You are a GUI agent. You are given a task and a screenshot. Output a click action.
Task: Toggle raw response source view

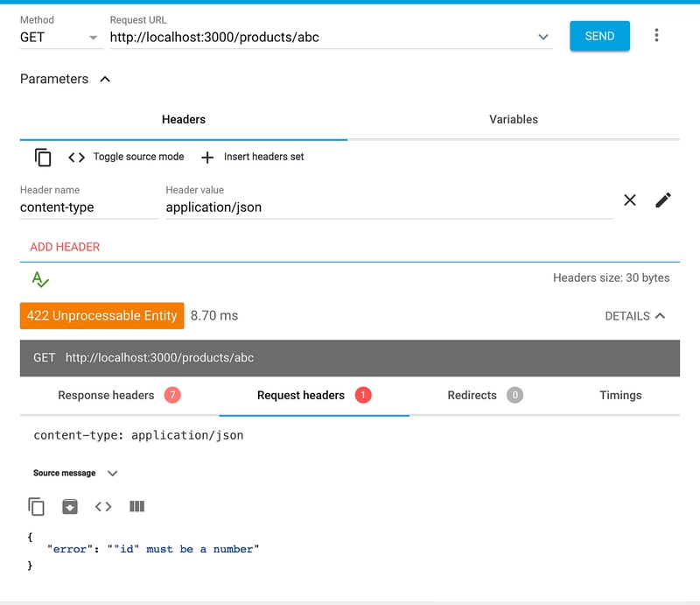click(x=103, y=507)
